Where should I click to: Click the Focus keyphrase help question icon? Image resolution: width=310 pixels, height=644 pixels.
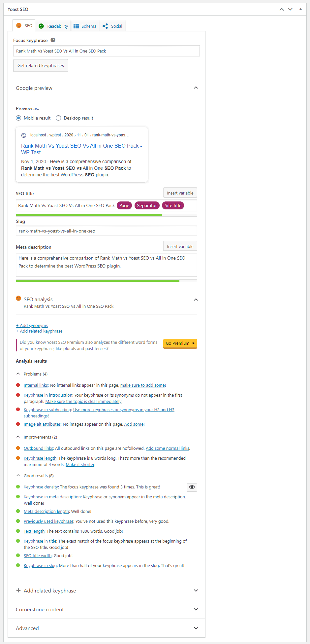pos(53,40)
